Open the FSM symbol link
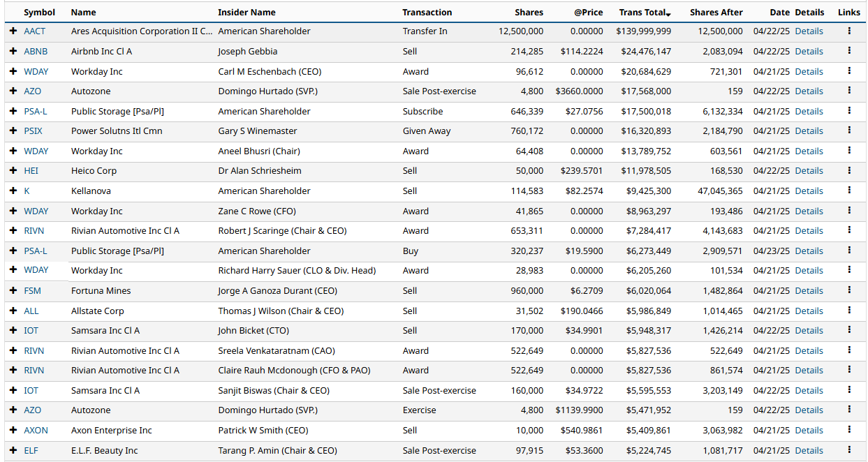Viewport: 868px width, 462px height. [x=32, y=290]
